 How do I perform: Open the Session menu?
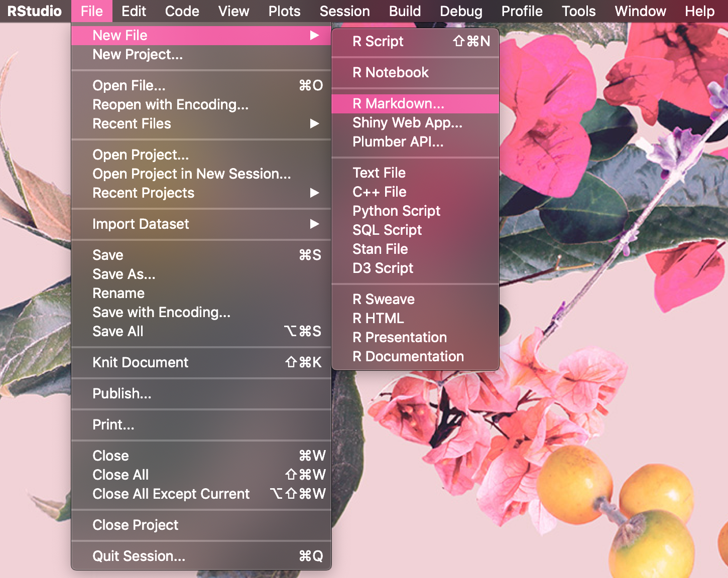pos(344,11)
